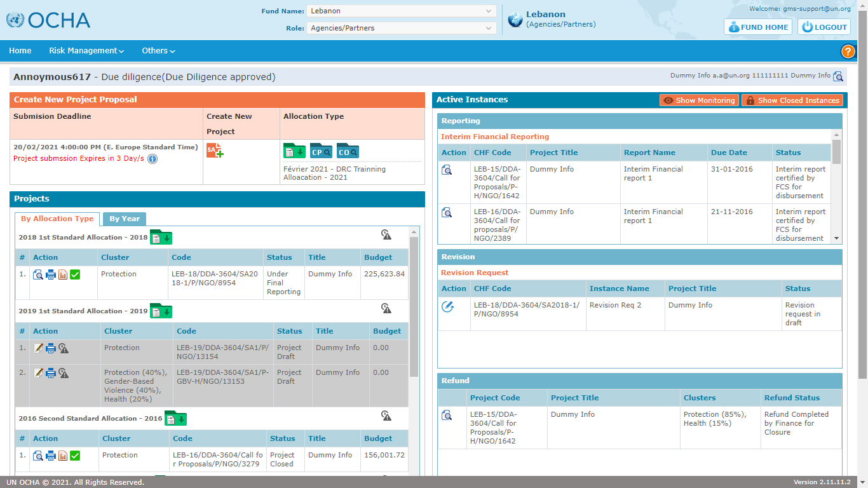Toggle Show Closed Instances
Image resolution: width=868 pixels, height=488 pixels.
coord(792,100)
